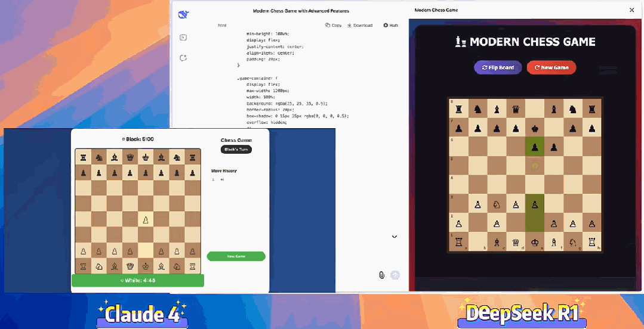Select the black knight on b8 of DeepSeek's board
Image resolution: width=644 pixels, height=329 pixels.
pyautogui.click(x=478, y=108)
